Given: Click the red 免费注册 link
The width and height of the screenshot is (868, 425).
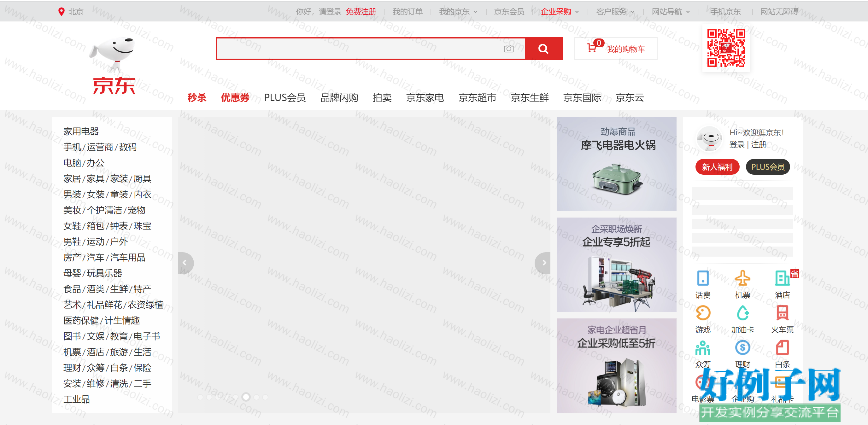Looking at the screenshot, I should [x=361, y=12].
